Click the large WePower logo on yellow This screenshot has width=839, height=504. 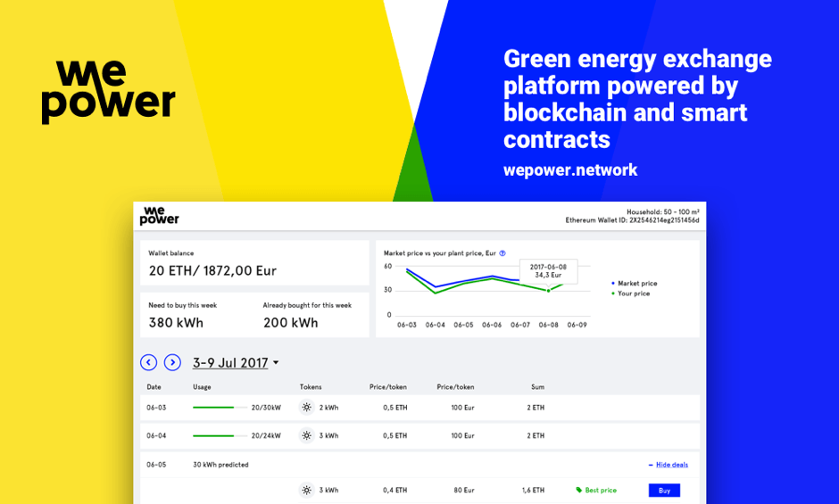point(109,92)
